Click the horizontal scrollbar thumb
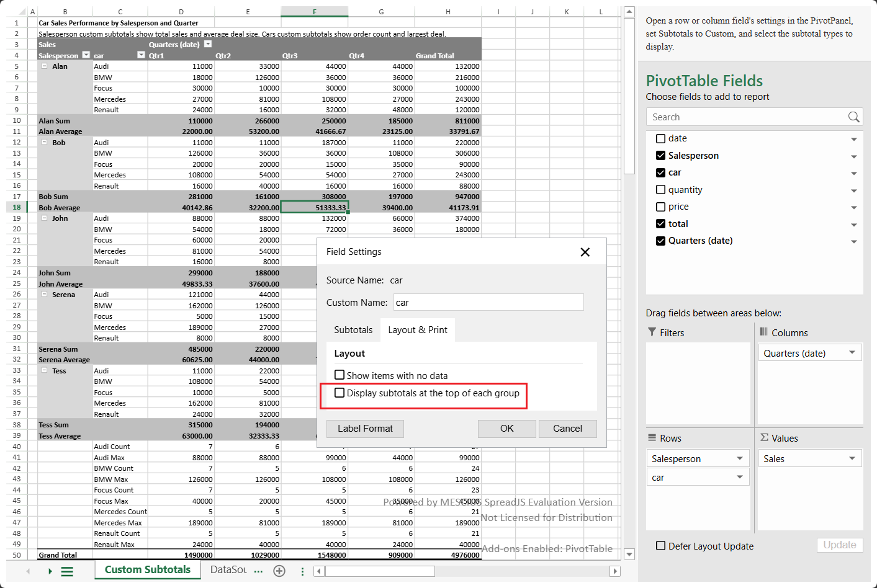The height and width of the screenshot is (588, 877). pyautogui.click(x=380, y=571)
